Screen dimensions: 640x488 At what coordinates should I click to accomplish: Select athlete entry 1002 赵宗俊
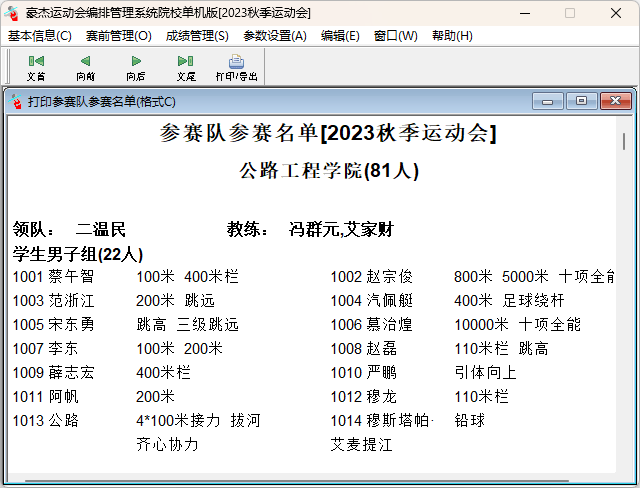pyautogui.click(x=371, y=277)
